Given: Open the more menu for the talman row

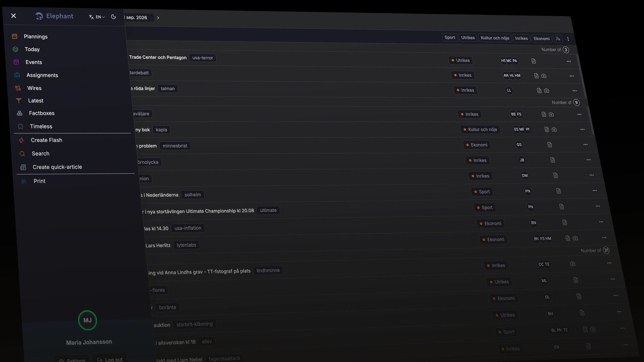Looking at the screenshot, I should click(x=575, y=91).
